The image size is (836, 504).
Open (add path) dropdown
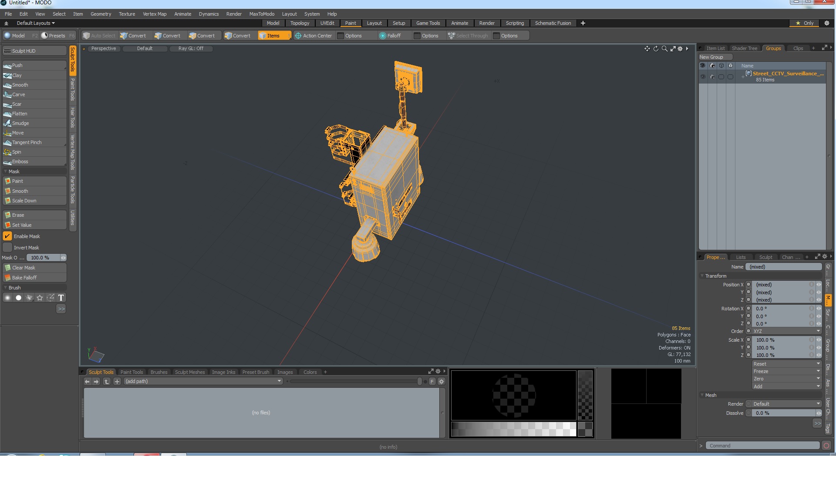coord(203,381)
